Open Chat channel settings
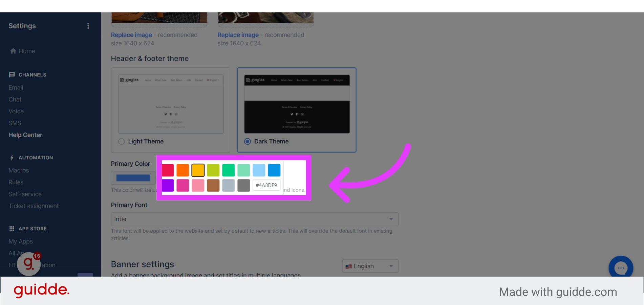The width and height of the screenshot is (644, 305). click(15, 99)
